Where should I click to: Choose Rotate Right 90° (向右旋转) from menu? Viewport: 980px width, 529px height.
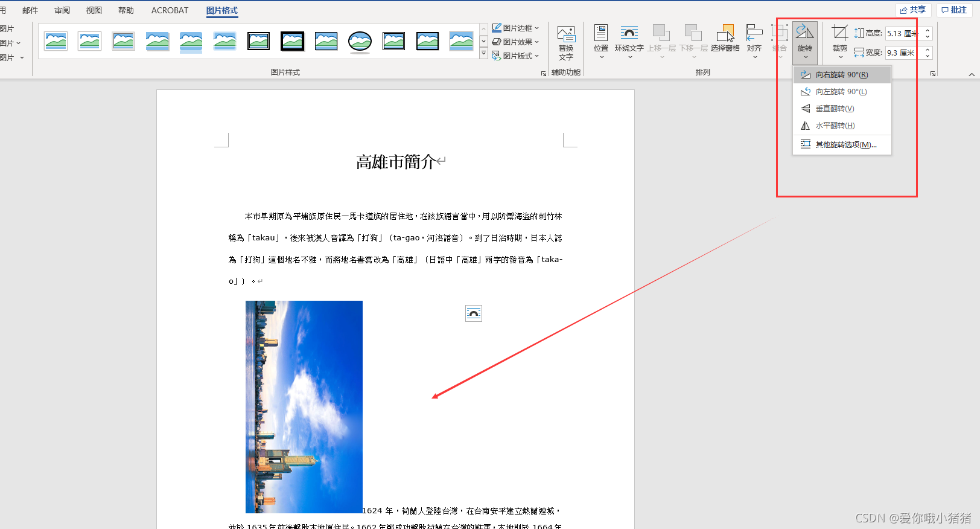[842, 75]
